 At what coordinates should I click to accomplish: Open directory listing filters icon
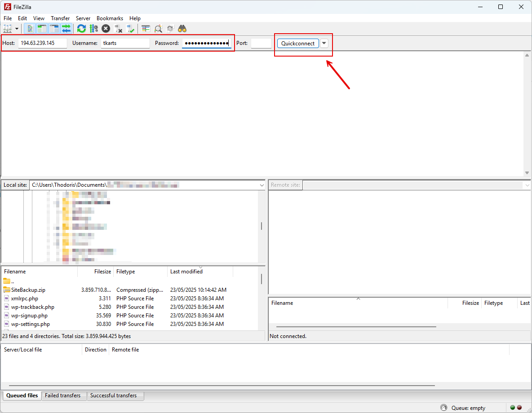click(x=146, y=29)
